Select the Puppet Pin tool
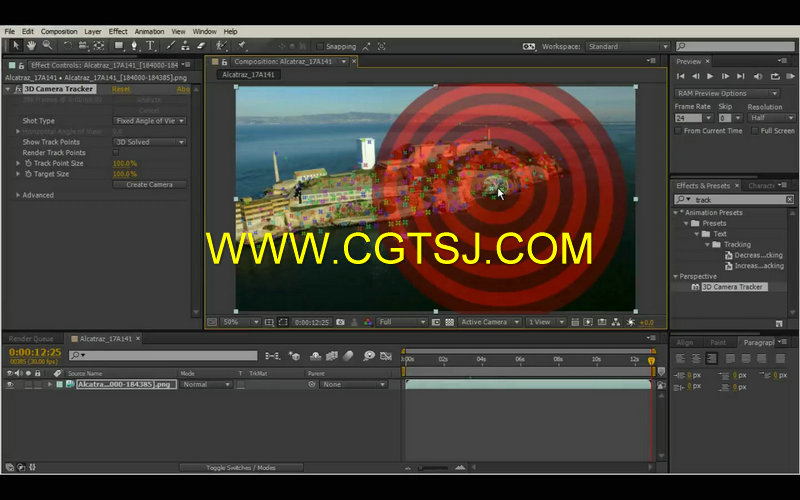Screen dimensions: 800x500 [242, 46]
